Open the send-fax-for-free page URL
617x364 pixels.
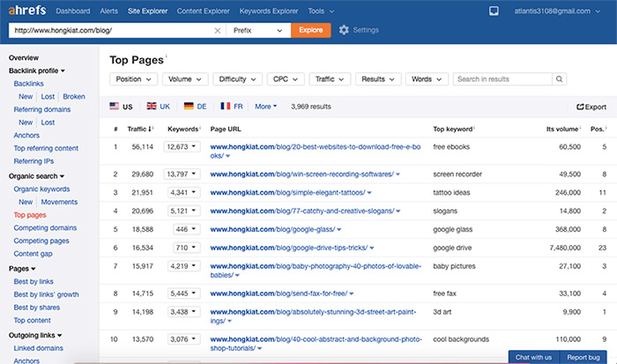click(279, 293)
